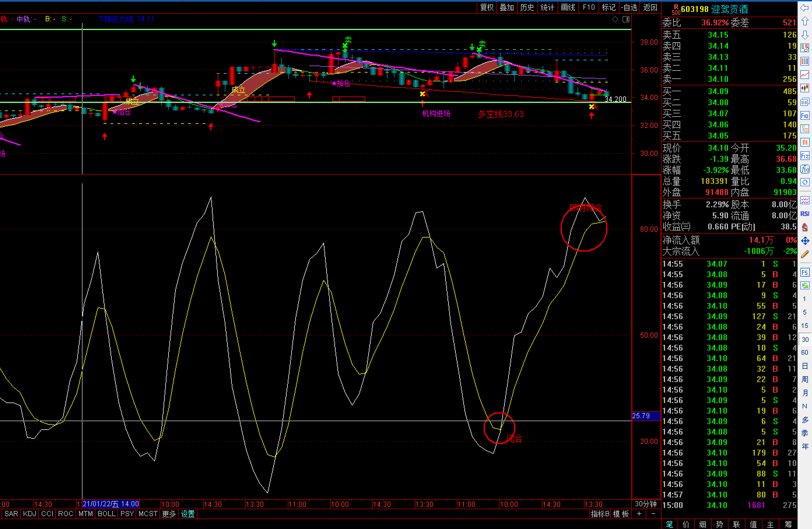Open the f(x) formula icon

[x=804, y=169]
